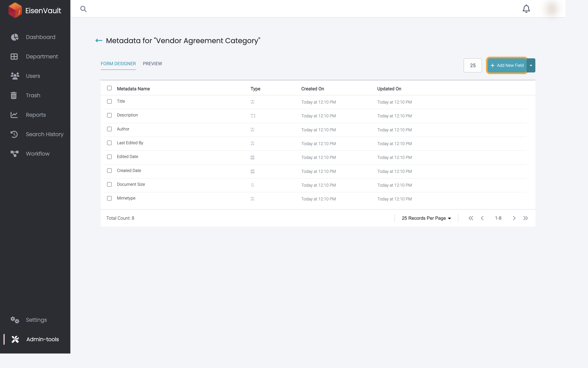Screen dimensions: 588x368
Task: Click the 1-8 page range indicator
Action: tap(498, 218)
